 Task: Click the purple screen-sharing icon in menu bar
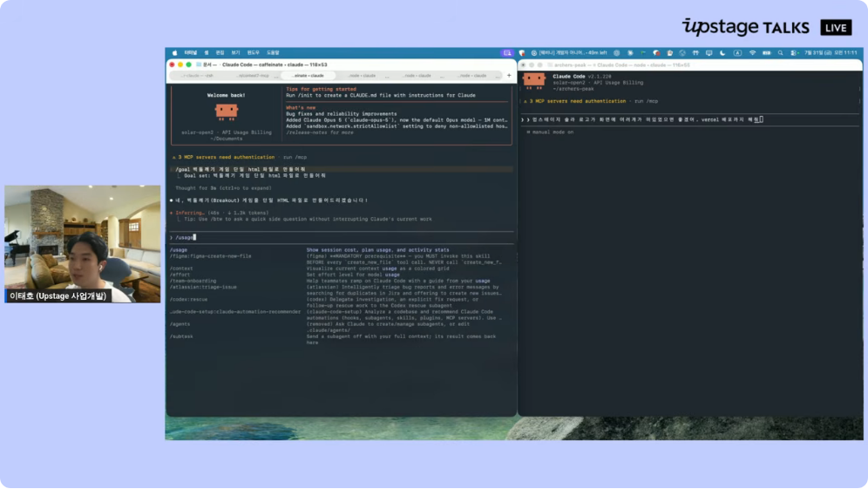point(507,53)
